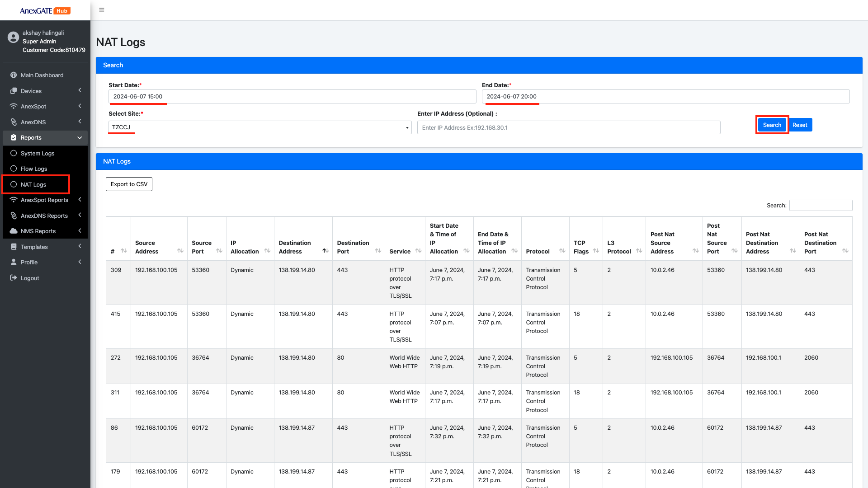Open the Profile menu in the sidebar
The height and width of the screenshot is (488, 868).
29,262
